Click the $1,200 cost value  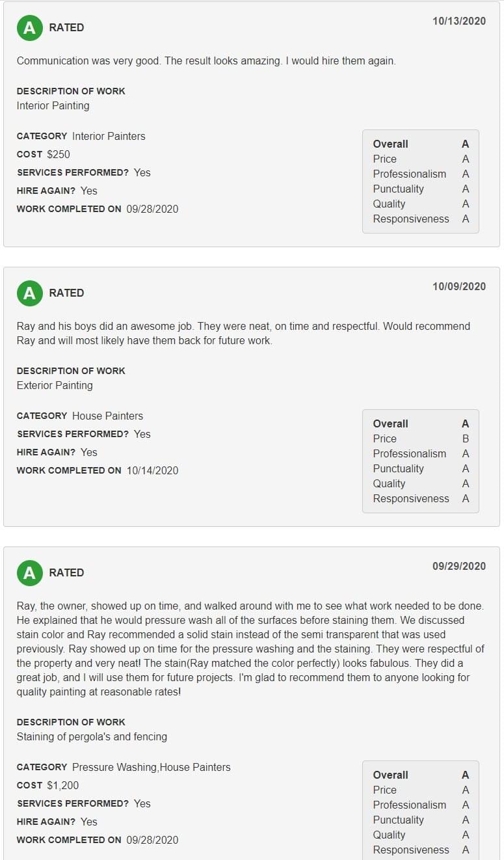(63, 785)
